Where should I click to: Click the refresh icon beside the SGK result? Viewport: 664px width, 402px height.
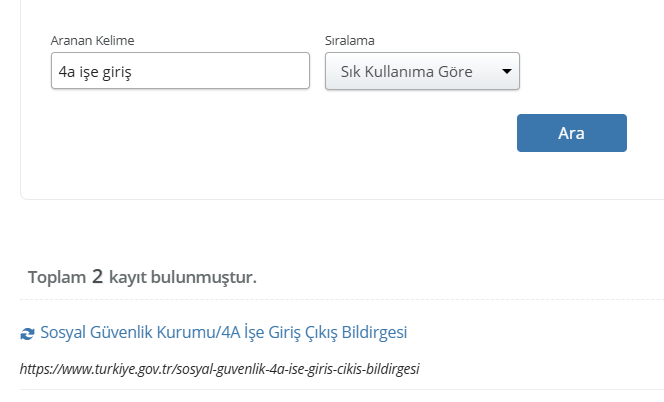click(27, 333)
